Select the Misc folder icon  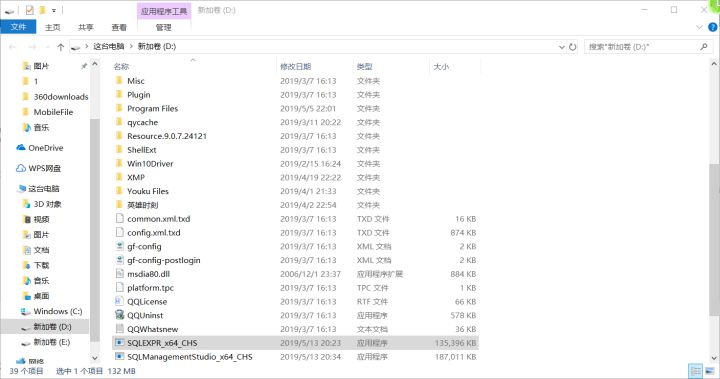pos(119,81)
